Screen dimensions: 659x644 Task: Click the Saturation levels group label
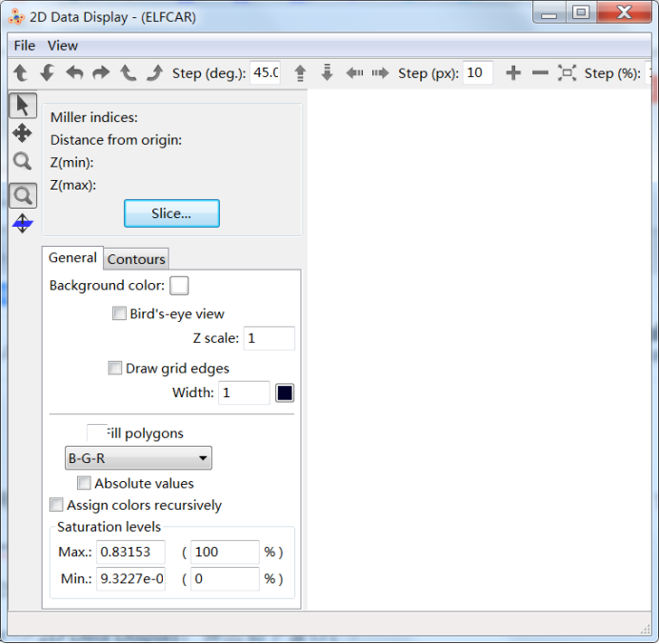(x=109, y=527)
